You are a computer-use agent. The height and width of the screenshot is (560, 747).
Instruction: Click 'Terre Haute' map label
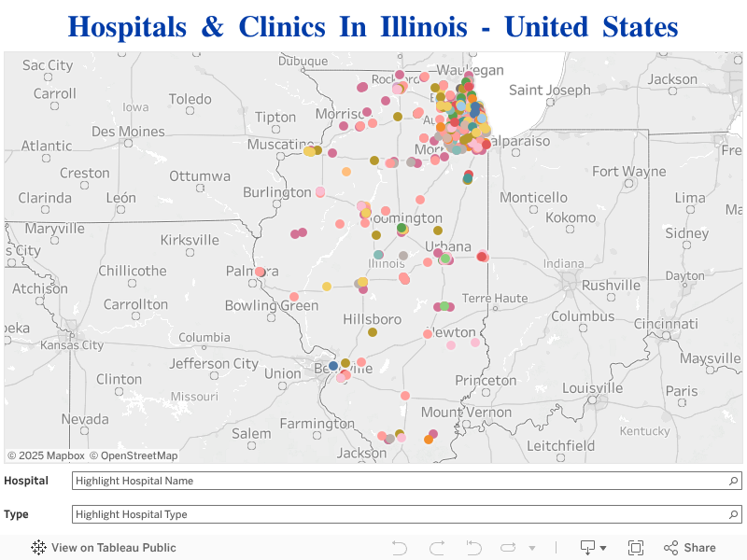tap(495, 299)
